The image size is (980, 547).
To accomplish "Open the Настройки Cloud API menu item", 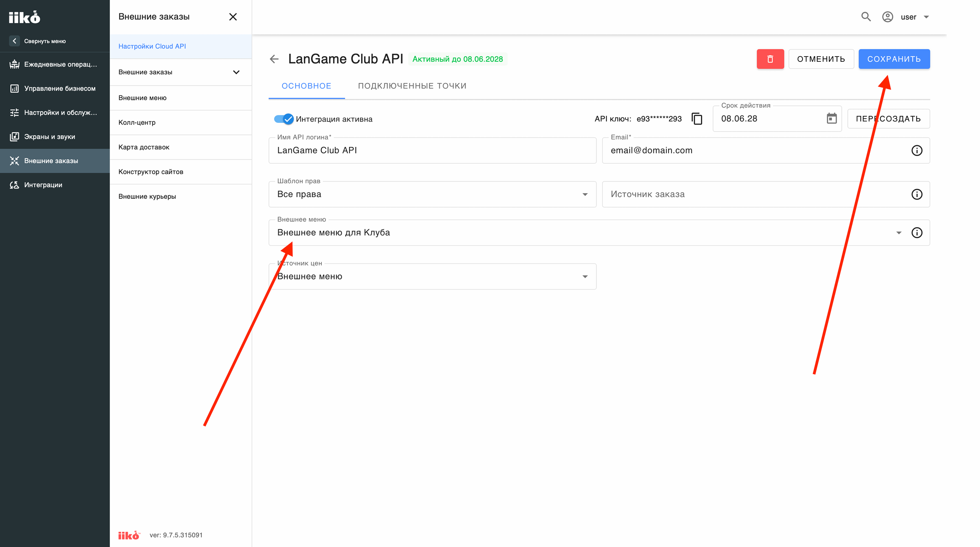I will click(x=181, y=46).
